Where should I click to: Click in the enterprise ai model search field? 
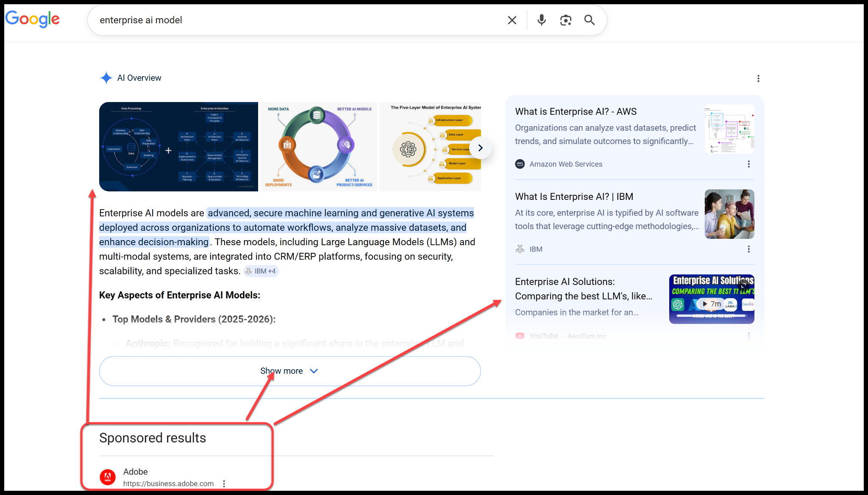coord(297,20)
